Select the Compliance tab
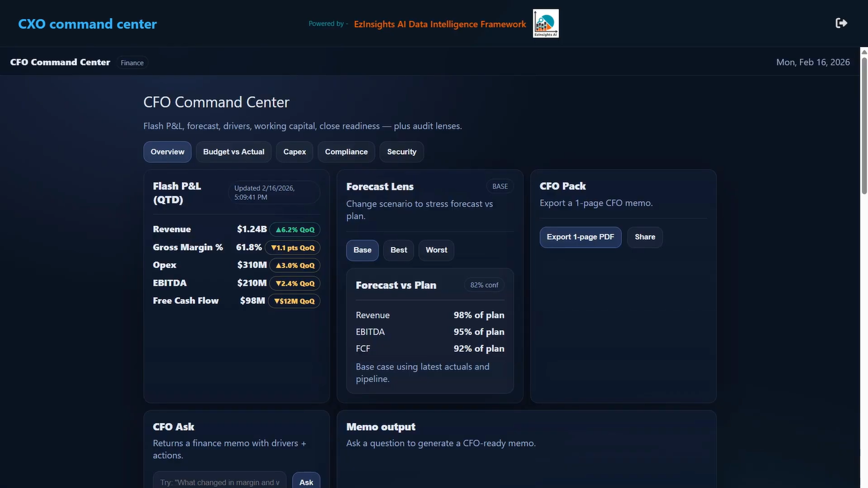868x488 pixels. pos(346,152)
